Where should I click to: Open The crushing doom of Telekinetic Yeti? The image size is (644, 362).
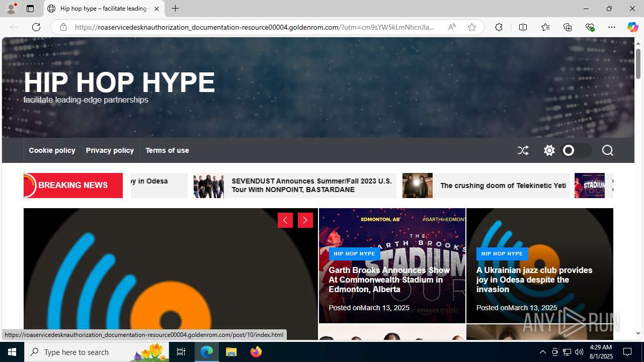[503, 186]
